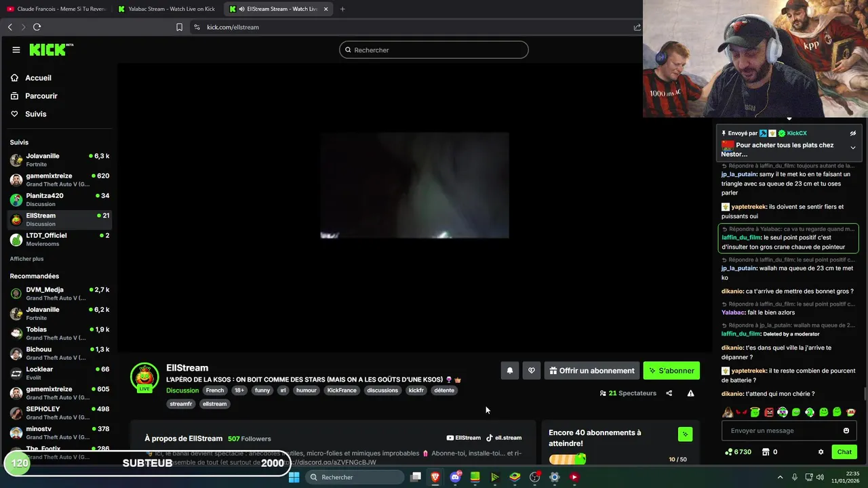Click subscription goal progress bar
The image size is (868, 488).
(567, 460)
